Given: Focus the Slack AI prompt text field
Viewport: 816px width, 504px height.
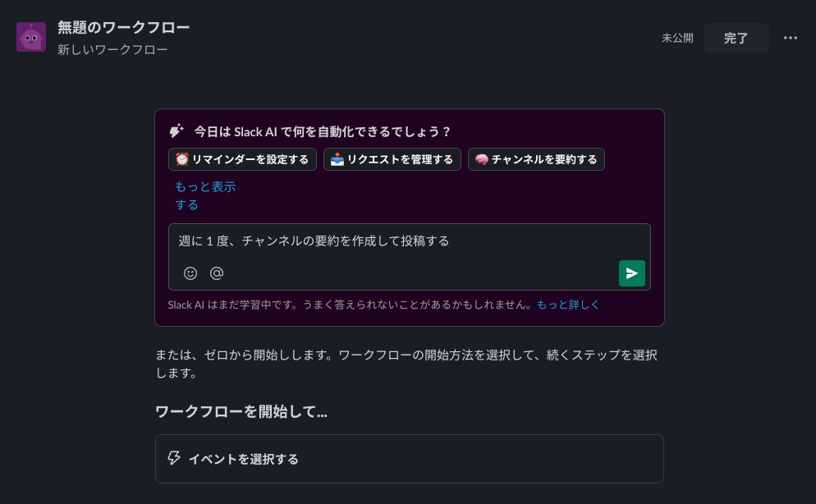Looking at the screenshot, I should point(409,241).
